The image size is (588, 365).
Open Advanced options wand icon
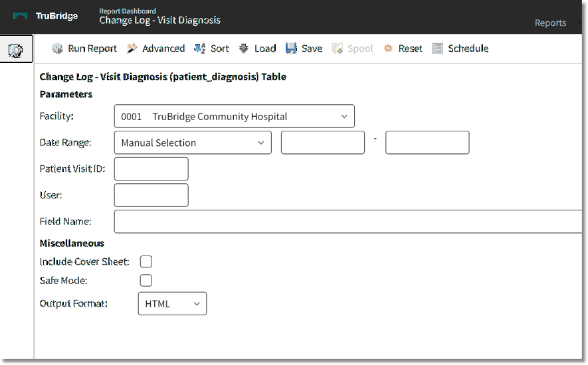pos(132,48)
